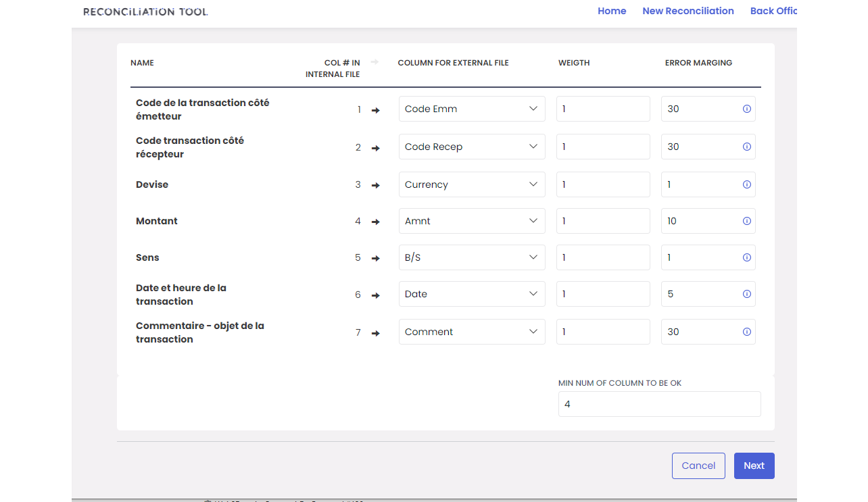868x502 pixels.
Task: Click info icon in Montant row error margin
Action: coord(746,221)
